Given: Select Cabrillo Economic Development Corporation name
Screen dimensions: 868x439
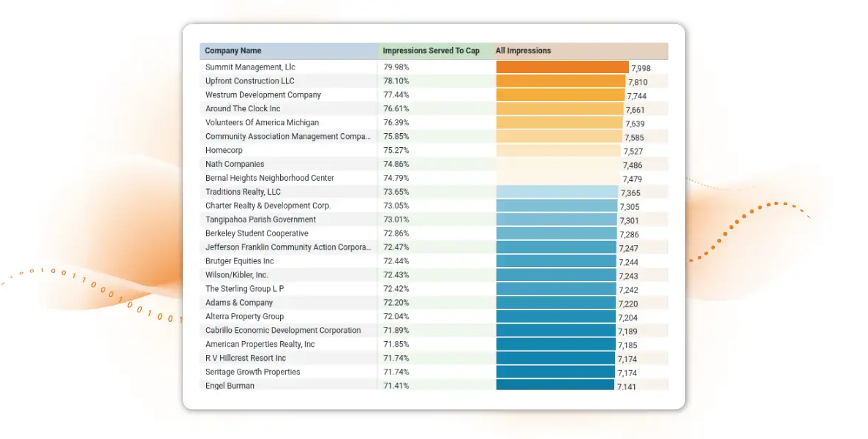Looking at the screenshot, I should [283, 330].
